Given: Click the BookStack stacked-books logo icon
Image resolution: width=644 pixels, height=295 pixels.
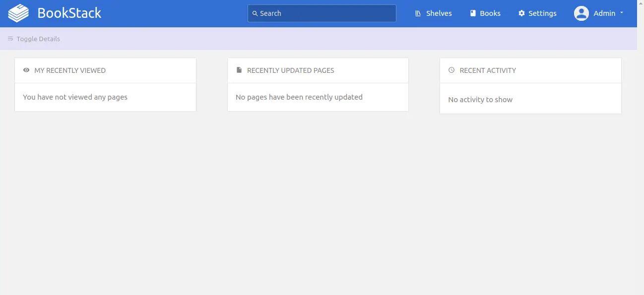Looking at the screenshot, I should pyautogui.click(x=19, y=13).
